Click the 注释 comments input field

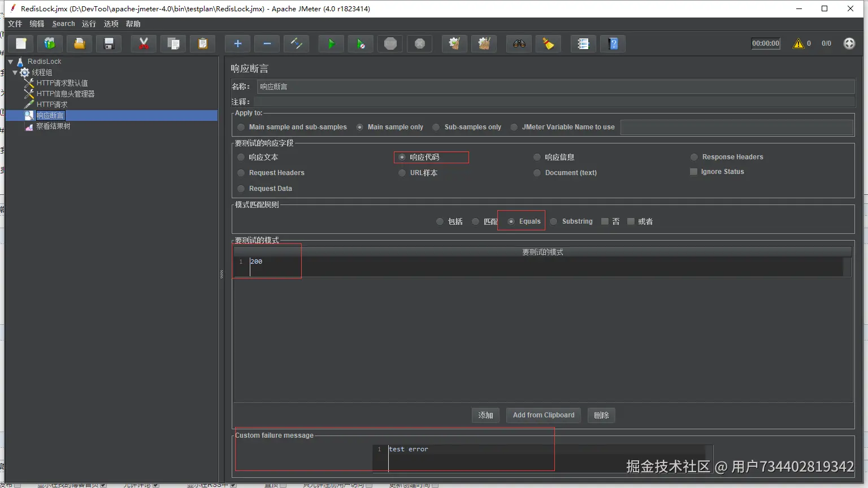554,102
